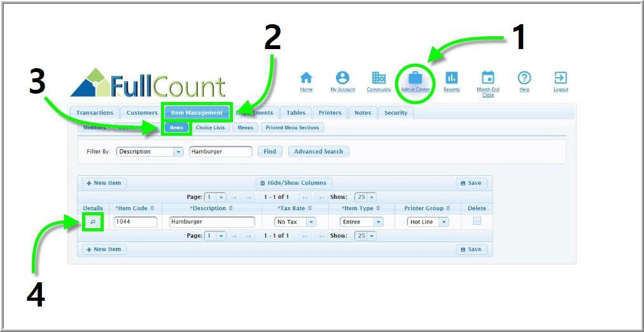This screenshot has width=644, height=332.
Task: Click the Item Code 1044 field
Action: (135, 222)
